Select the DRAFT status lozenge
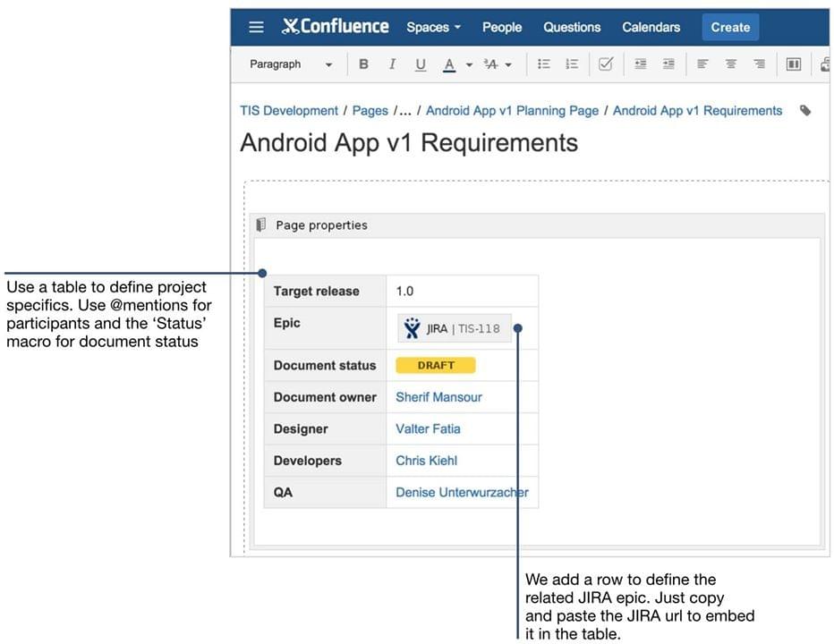Viewport: 834px width, 644px height. click(x=436, y=365)
